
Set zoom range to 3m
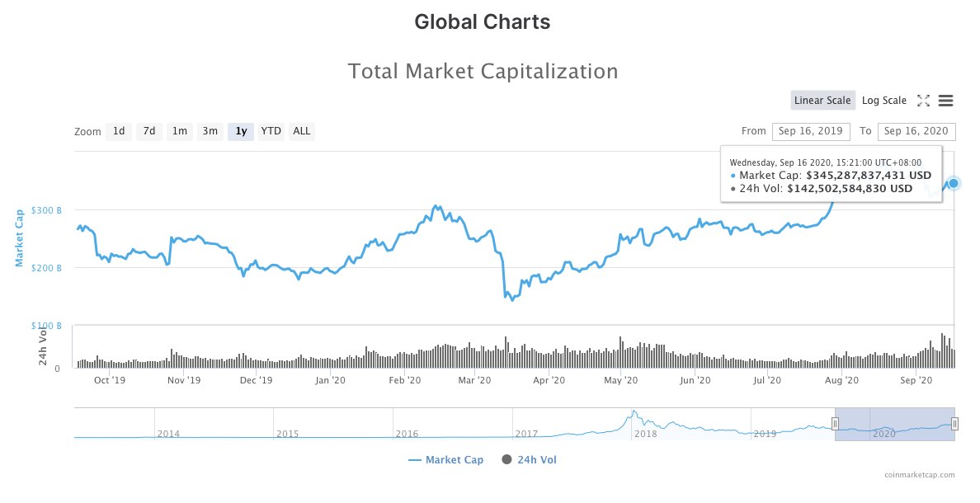pos(210,131)
